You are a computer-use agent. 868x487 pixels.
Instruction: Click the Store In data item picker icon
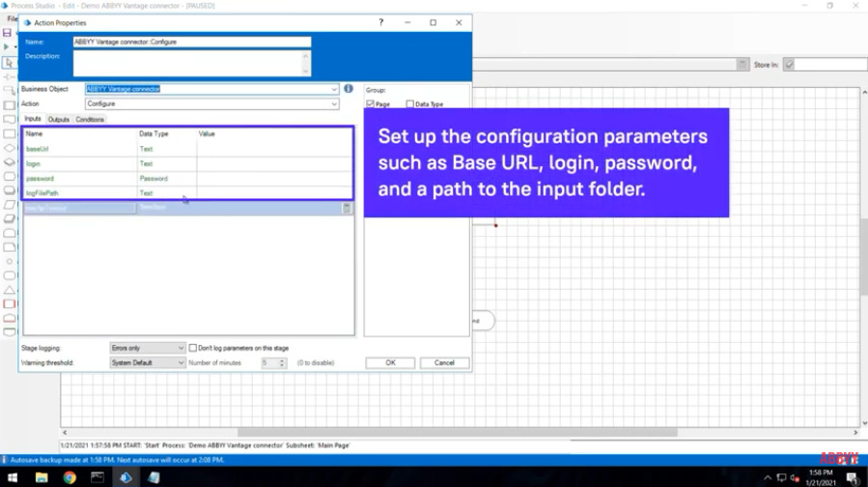[790, 65]
